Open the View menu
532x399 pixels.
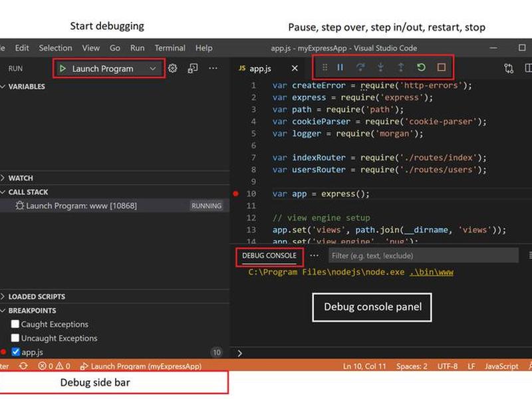(91, 48)
